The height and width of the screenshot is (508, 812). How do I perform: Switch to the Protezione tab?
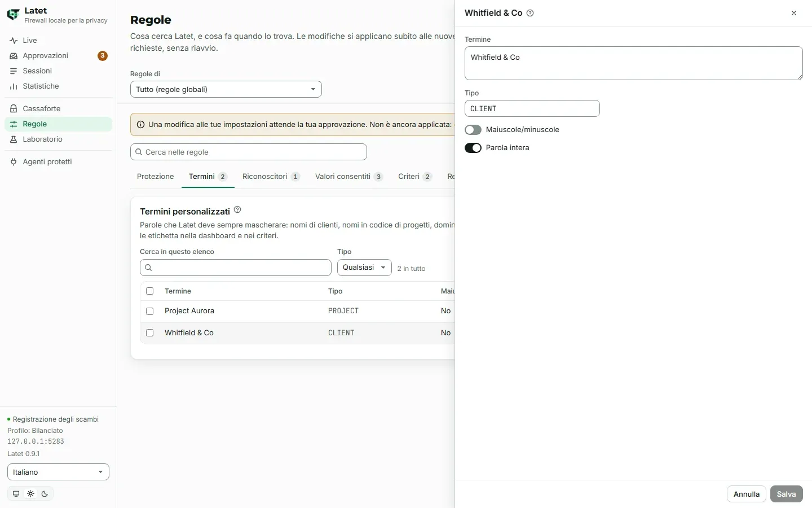tap(156, 177)
